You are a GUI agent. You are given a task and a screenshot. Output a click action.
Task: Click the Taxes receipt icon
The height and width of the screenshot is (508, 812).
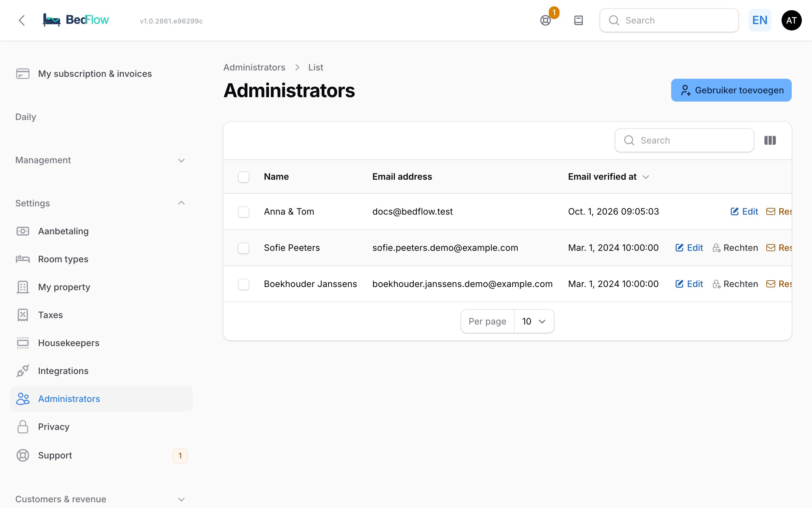[x=23, y=315]
